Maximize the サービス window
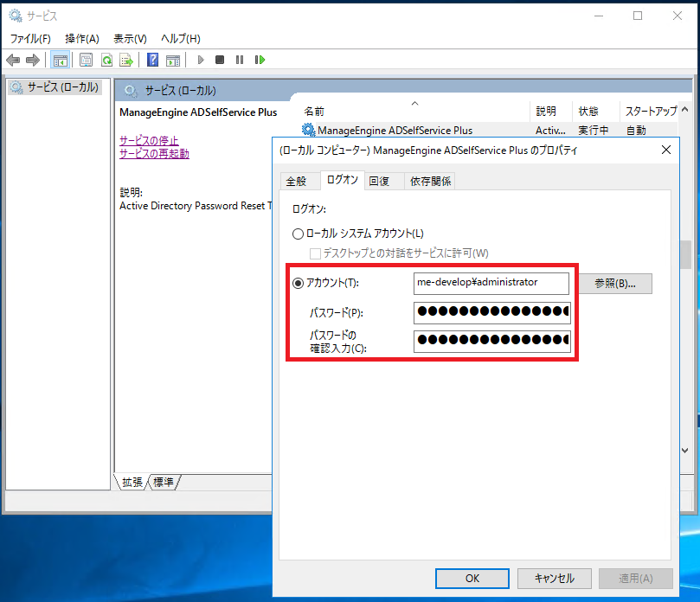 coord(638,16)
